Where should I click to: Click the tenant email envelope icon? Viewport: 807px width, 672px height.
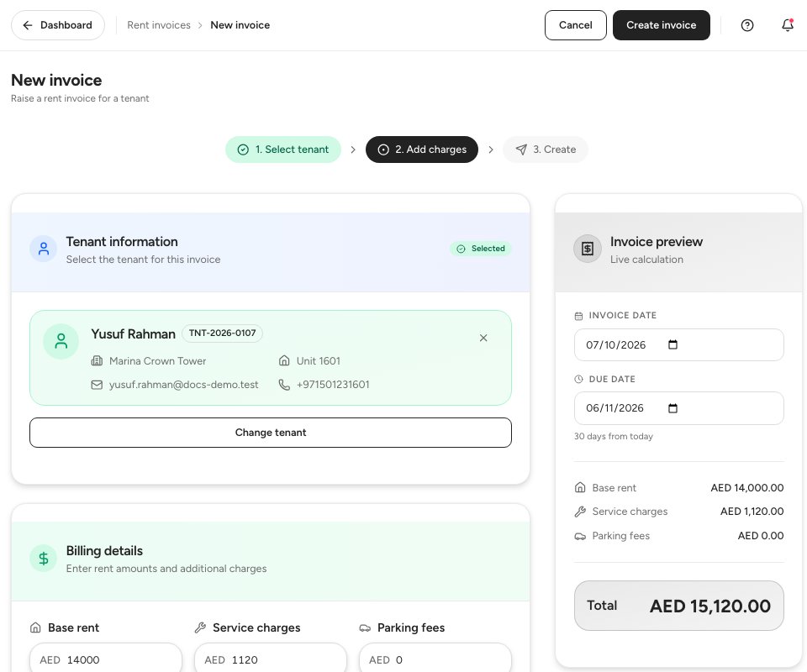[x=97, y=385]
